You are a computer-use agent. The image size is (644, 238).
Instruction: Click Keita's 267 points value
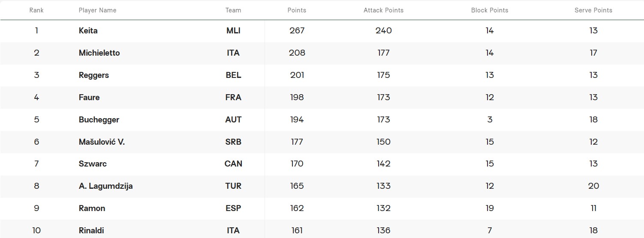click(x=297, y=31)
